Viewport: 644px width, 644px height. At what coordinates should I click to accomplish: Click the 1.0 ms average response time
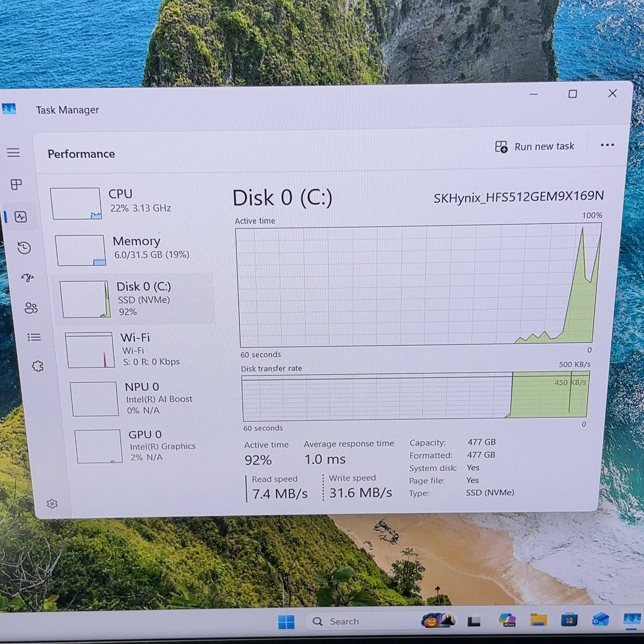[x=325, y=459]
